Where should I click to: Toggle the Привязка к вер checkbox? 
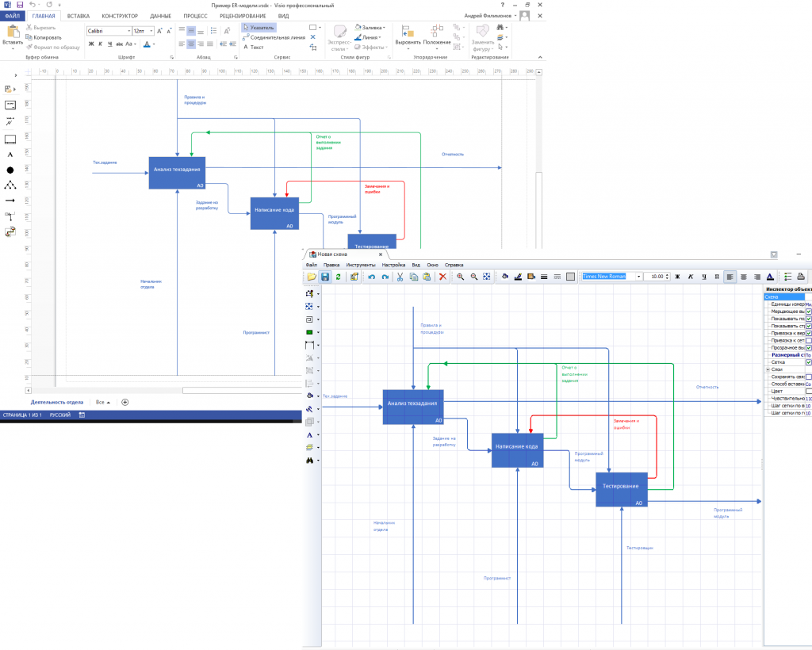coord(808,333)
